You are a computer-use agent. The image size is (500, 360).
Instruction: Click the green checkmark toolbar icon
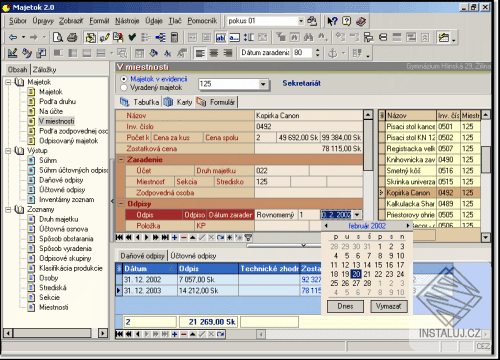point(132,37)
